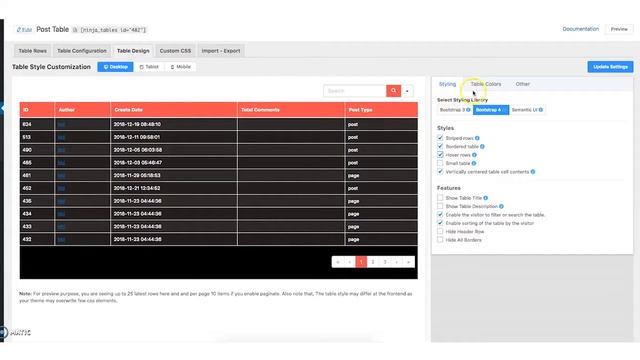640x360 pixels.
Task: Enable Show Table Title checkbox
Action: click(440, 198)
